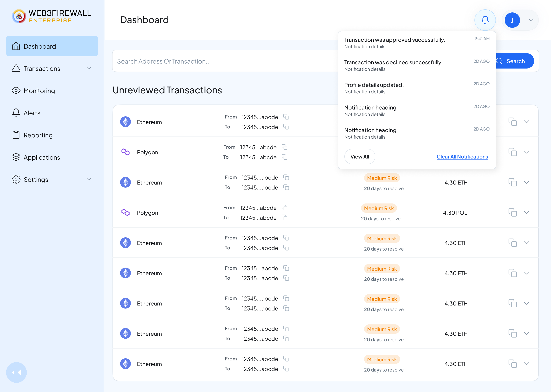Viewport: 551px width, 392px height.
Task: Copy the To address in the third Ethereum row
Action: 286,248
